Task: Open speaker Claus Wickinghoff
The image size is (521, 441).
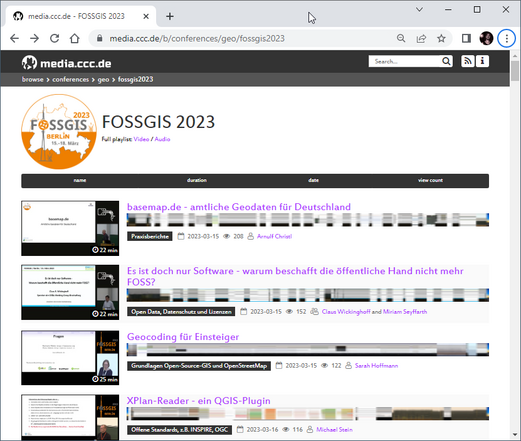Action: coord(346,312)
